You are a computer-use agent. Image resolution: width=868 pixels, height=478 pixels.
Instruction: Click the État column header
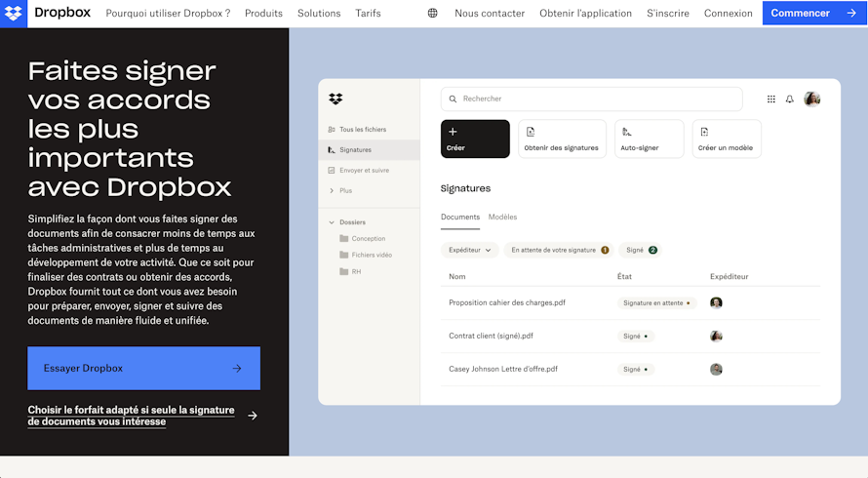[624, 276]
